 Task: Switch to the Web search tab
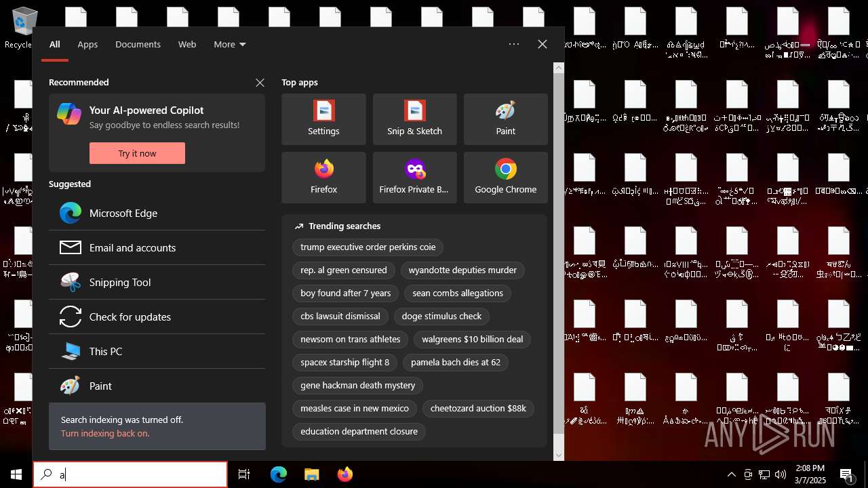pos(187,44)
